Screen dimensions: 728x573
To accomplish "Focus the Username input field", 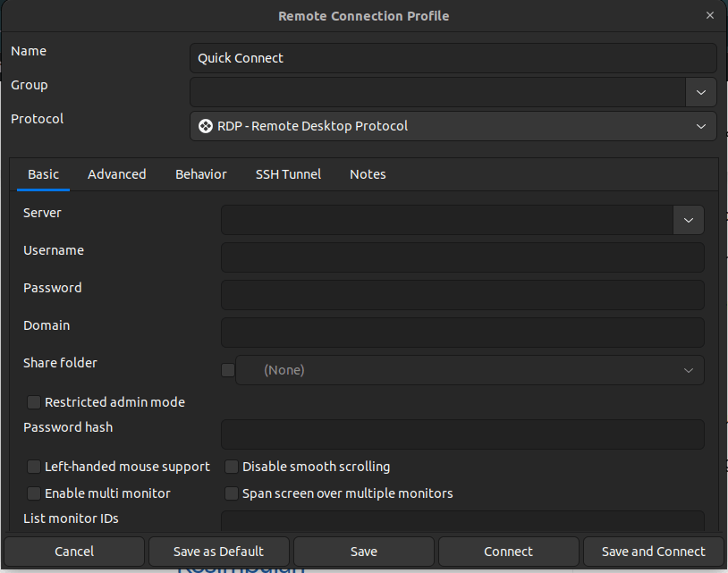I will click(462, 257).
